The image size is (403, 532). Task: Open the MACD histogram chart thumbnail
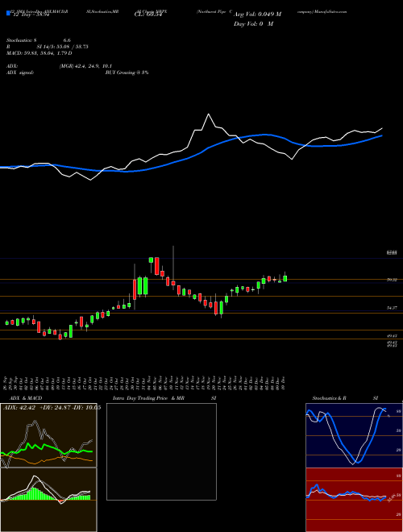click(x=48, y=500)
